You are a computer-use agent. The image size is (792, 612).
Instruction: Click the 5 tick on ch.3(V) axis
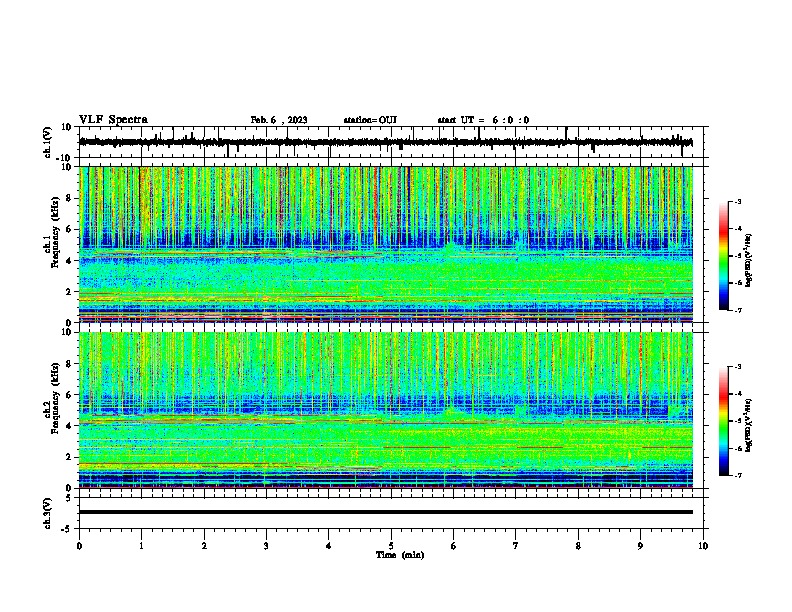69,497
